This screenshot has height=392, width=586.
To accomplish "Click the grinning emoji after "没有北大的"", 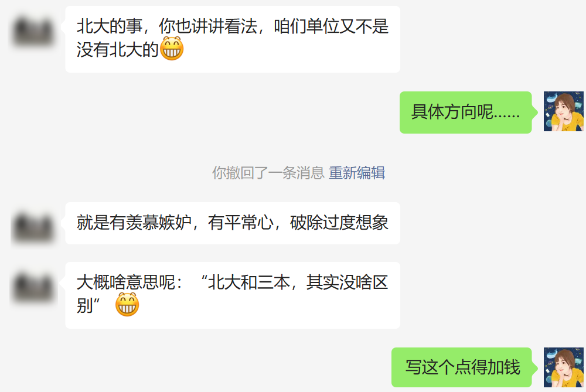I will click(172, 49).
